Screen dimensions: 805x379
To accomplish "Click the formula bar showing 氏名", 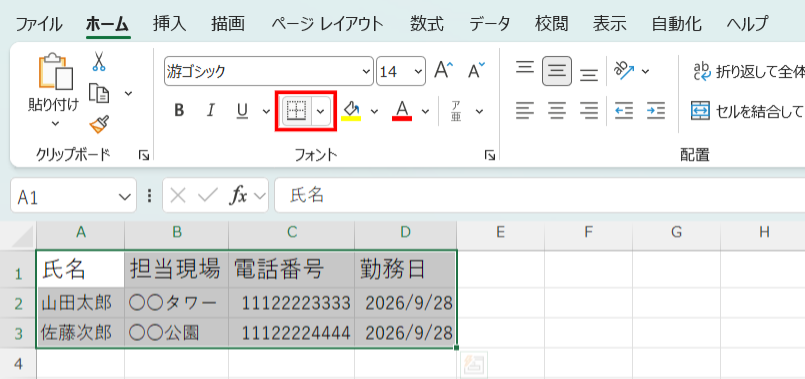I will tap(539, 195).
